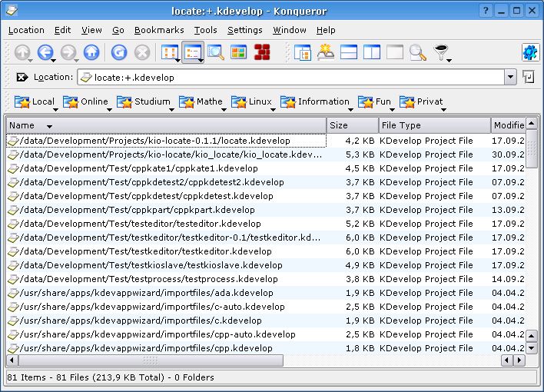Toggle the filter funnel button
The height and width of the screenshot is (392, 544).
click(440, 52)
